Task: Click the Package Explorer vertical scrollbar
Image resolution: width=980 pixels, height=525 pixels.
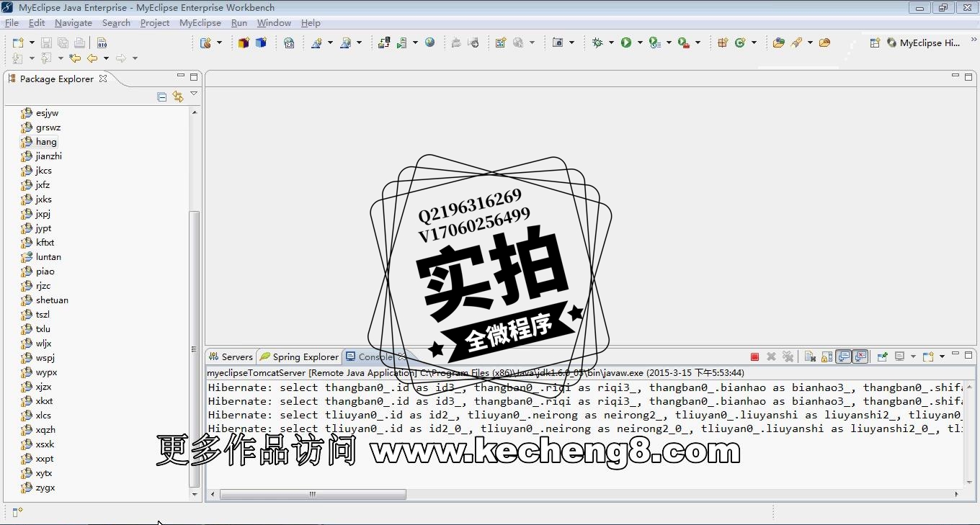Action: pos(194,349)
